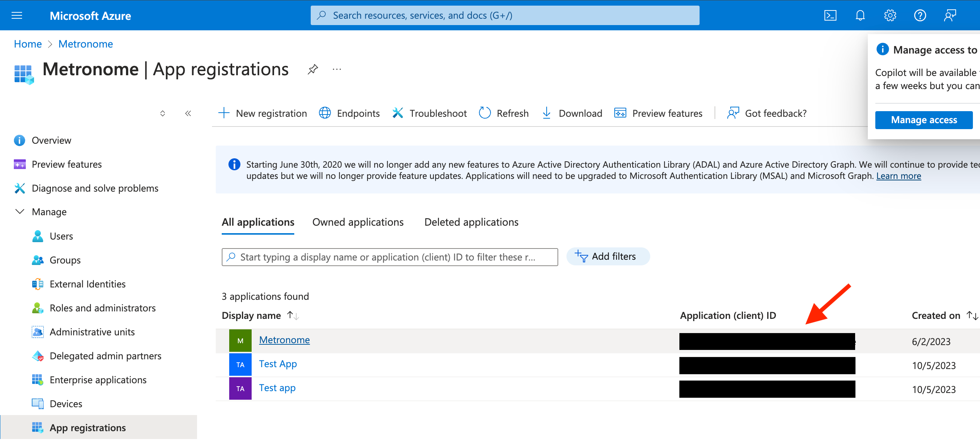This screenshot has width=980, height=445.
Task: Open Endpoints from the toolbar
Action: (x=349, y=113)
